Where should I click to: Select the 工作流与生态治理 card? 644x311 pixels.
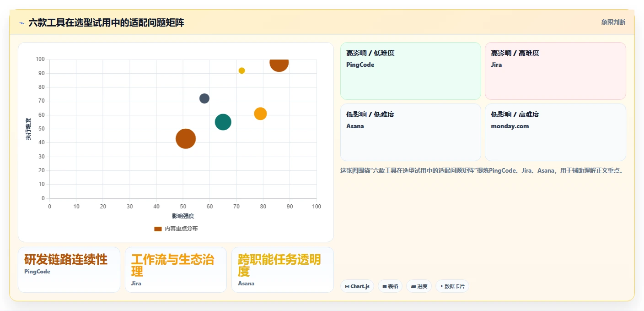click(x=176, y=270)
